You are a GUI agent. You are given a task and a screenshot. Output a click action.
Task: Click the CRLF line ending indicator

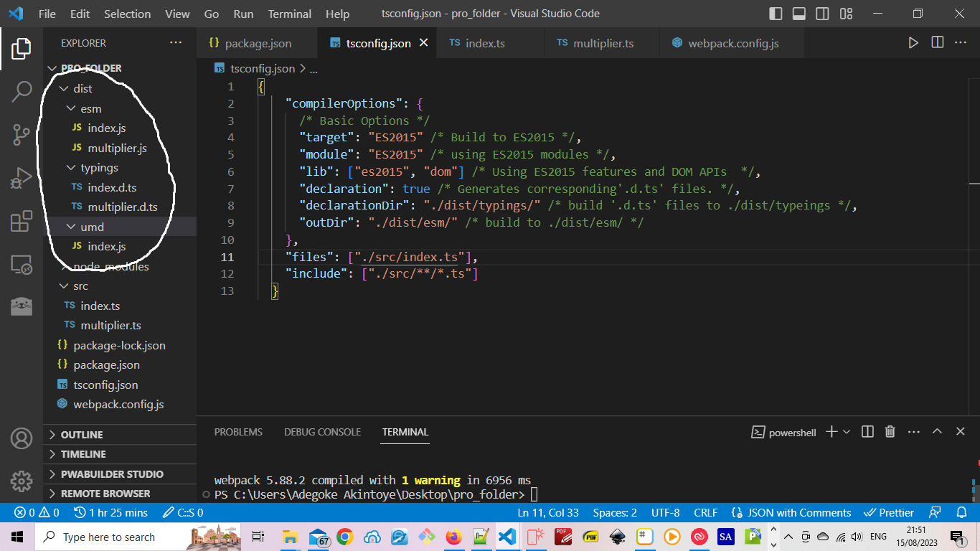[705, 513]
